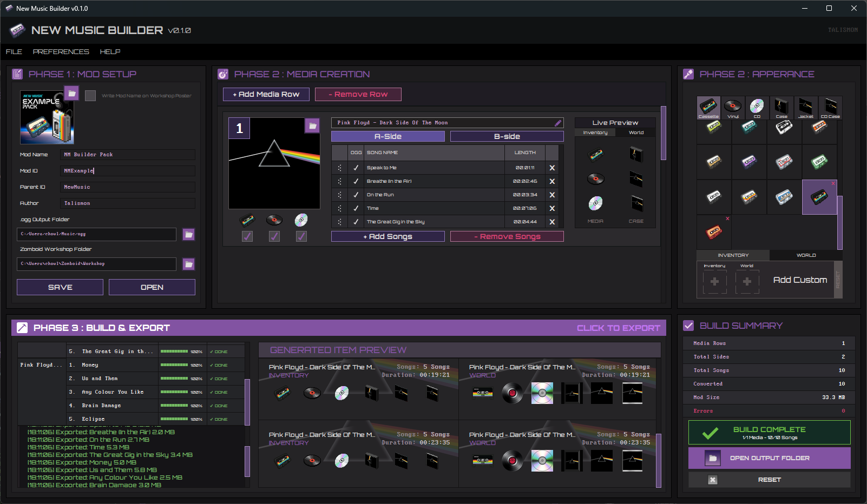867x504 pixels.
Task: Select the CD Case appearance tab
Action: (x=830, y=108)
